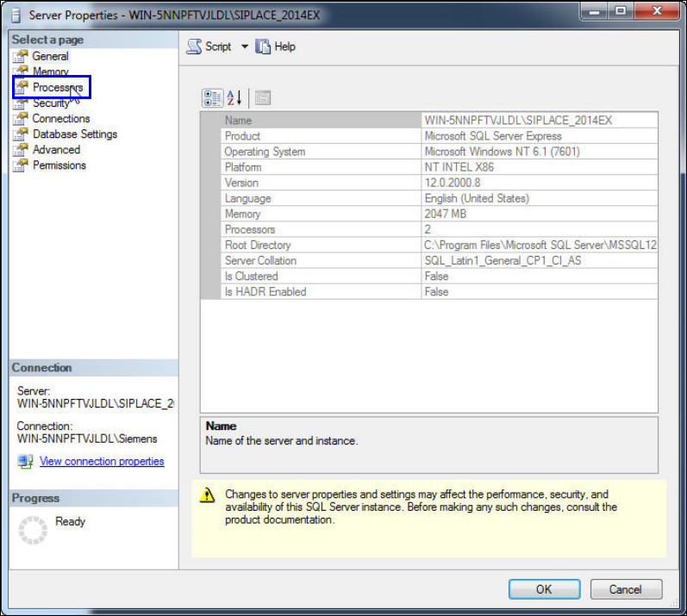
Task: Click the Script button
Action: 209,47
